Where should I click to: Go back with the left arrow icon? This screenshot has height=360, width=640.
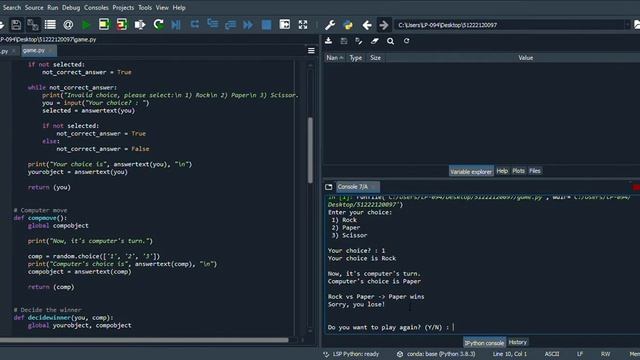367,25
